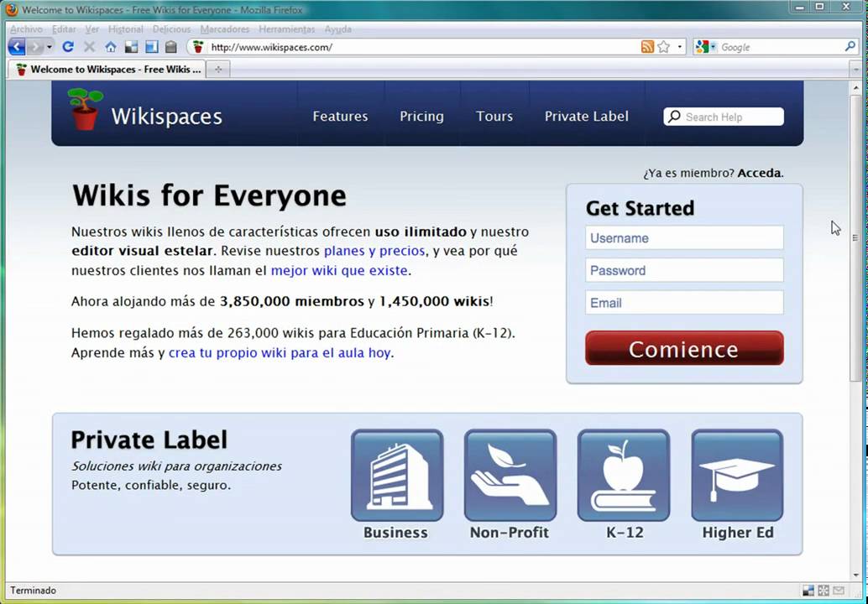Click the vertical scrollbar thumb
Screen dimensions: 868x604
coord(855,238)
